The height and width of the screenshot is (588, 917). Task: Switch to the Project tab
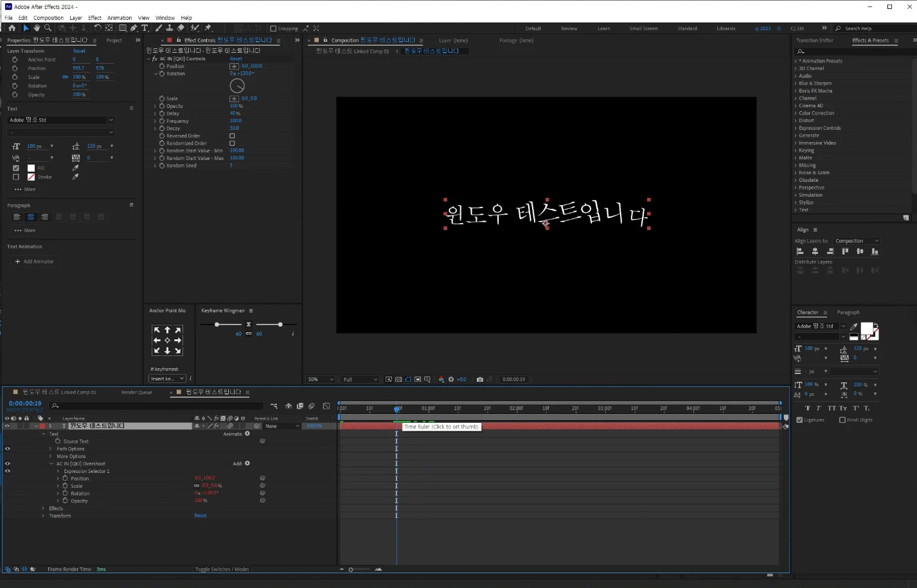coord(114,40)
